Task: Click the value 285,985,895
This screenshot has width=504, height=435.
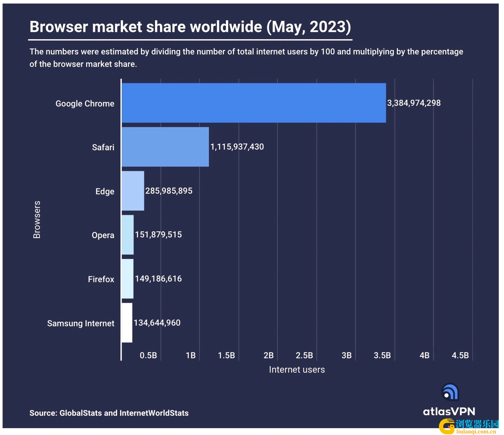Action: click(x=169, y=191)
